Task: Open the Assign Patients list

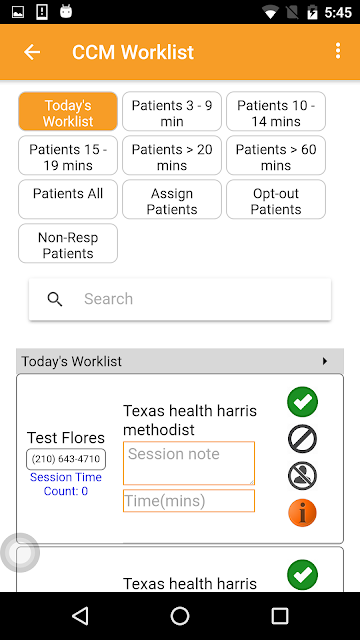Action: 172,199
